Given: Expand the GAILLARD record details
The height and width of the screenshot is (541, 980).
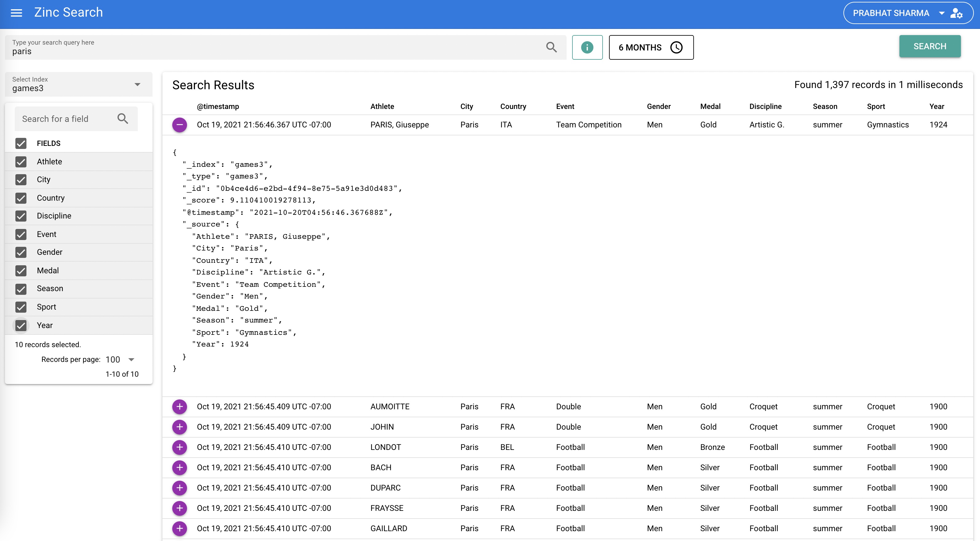Looking at the screenshot, I should pos(180,528).
